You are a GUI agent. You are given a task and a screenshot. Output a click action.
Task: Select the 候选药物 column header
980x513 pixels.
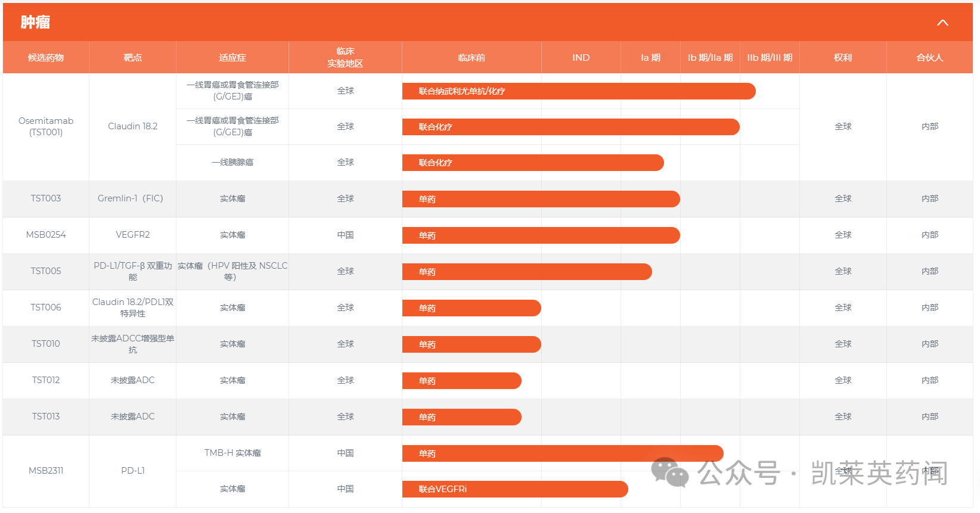point(46,58)
